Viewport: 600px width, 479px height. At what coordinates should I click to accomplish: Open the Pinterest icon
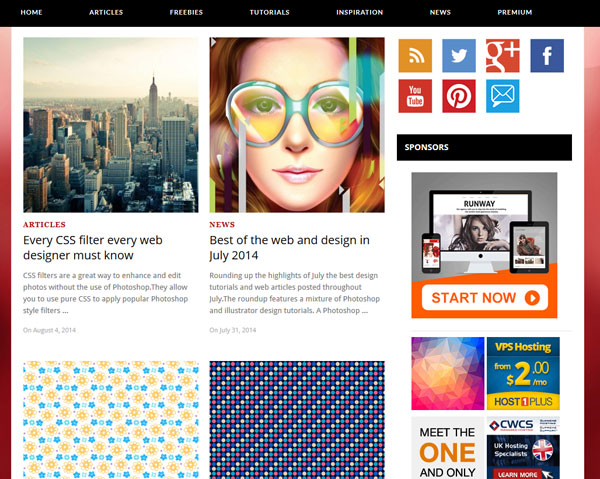tap(459, 96)
